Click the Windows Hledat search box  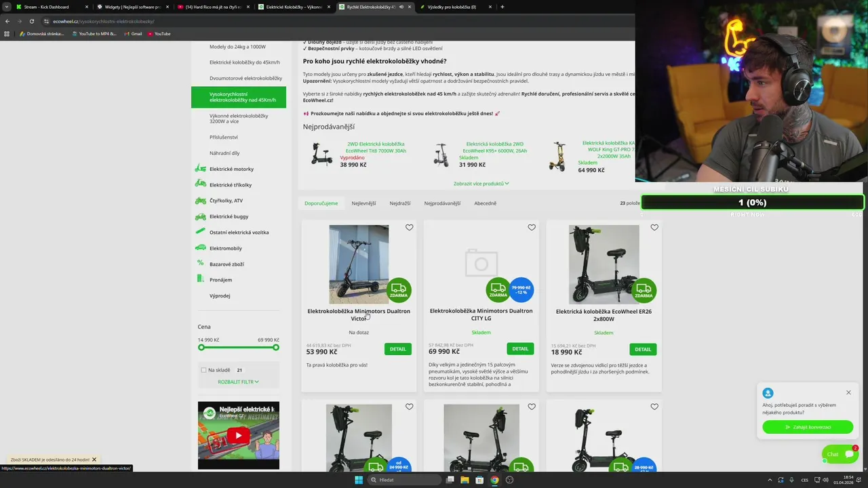405,480
